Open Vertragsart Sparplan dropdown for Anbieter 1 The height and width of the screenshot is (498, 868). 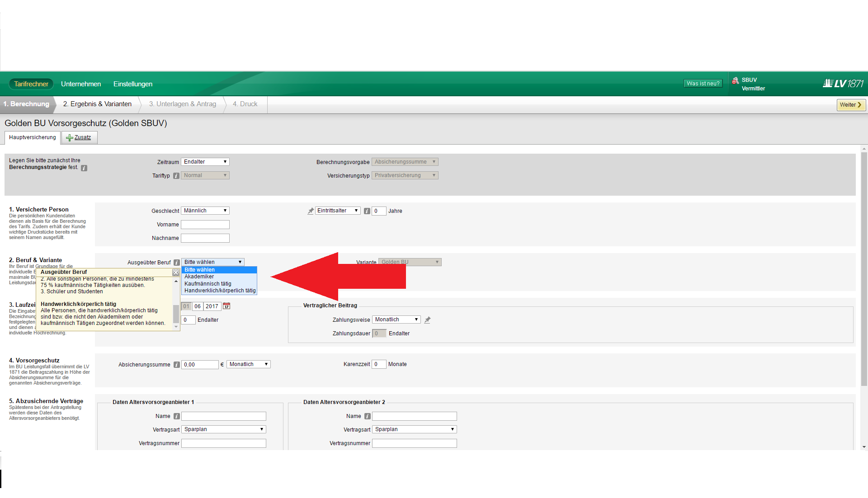[224, 429]
